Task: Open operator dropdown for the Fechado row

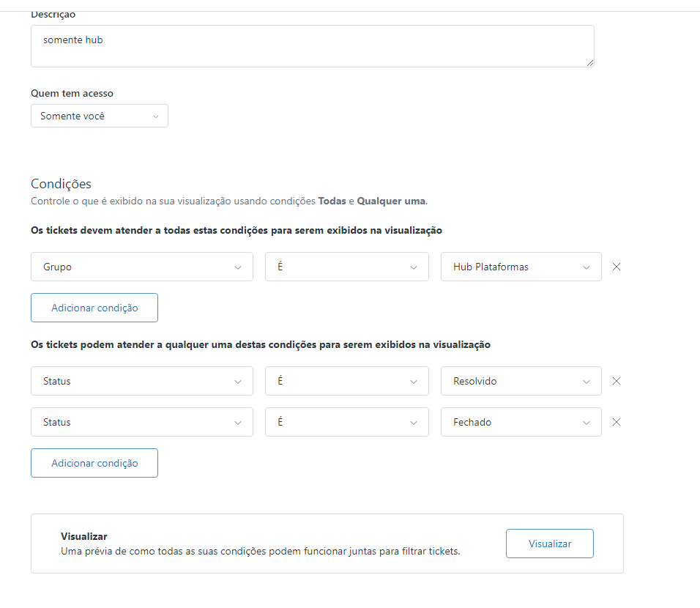Action: (346, 422)
